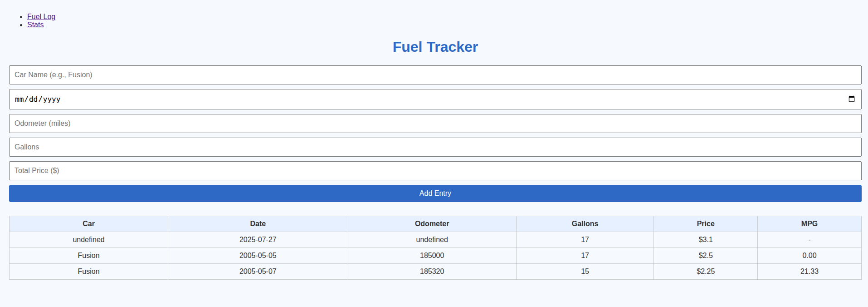Click the Price column header
This screenshot has width=868, height=307.
click(x=706, y=224)
